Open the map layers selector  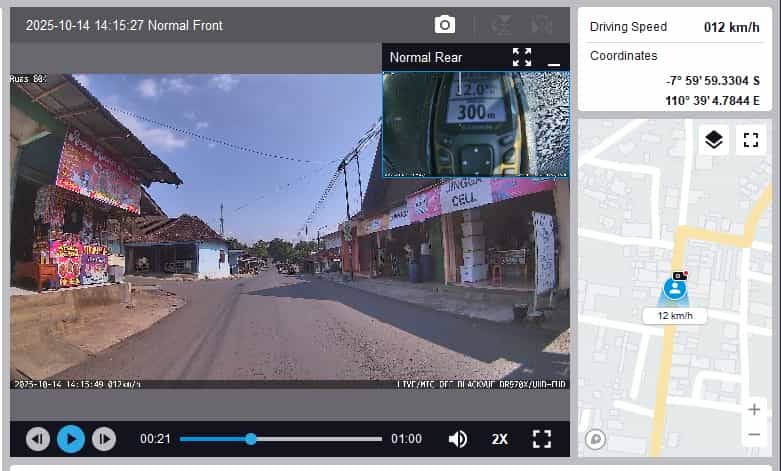pos(713,140)
